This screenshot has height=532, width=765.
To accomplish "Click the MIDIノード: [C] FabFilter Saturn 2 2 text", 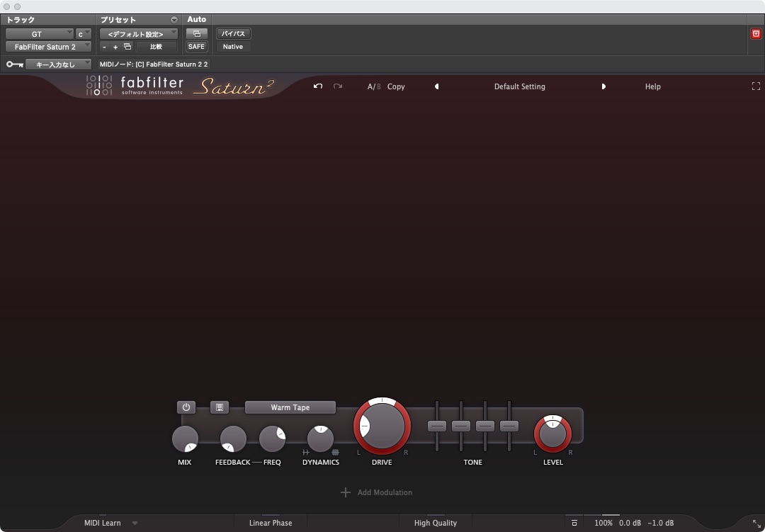I will (154, 64).
